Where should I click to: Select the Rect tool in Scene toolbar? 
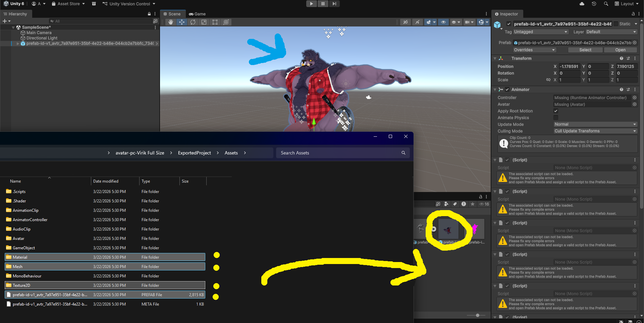coord(215,22)
